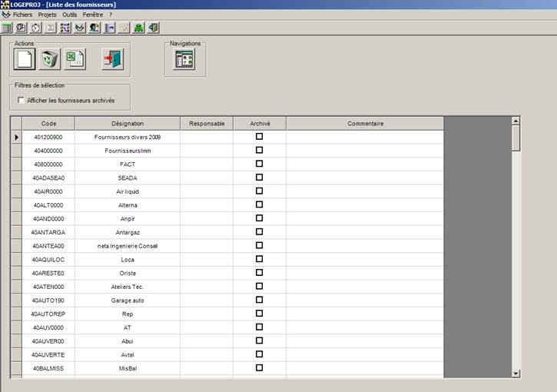557x392 pixels.
Task: Toggle Archivé checkbox for Antargaz row
Action: point(259,232)
